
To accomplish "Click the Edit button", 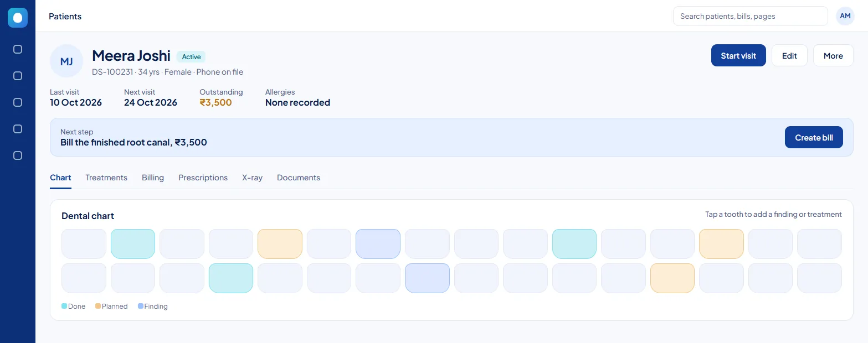I will pyautogui.click(x=789, y=55).
